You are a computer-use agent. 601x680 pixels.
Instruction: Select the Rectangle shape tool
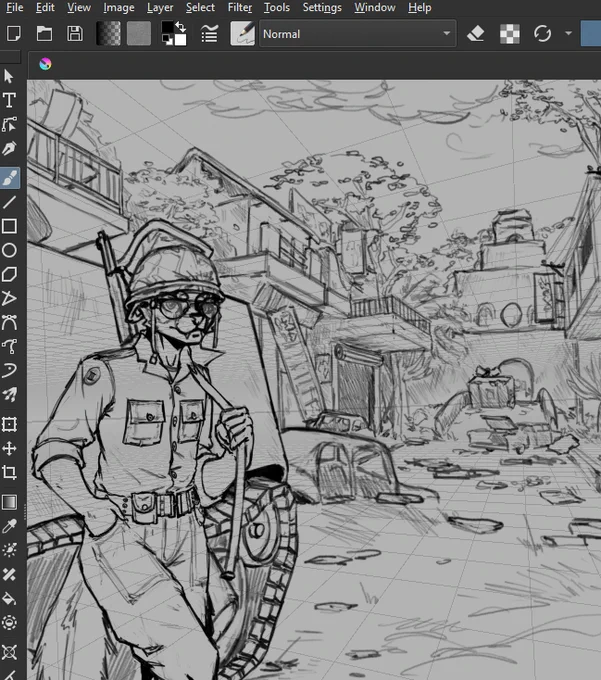tap(9, 226)
